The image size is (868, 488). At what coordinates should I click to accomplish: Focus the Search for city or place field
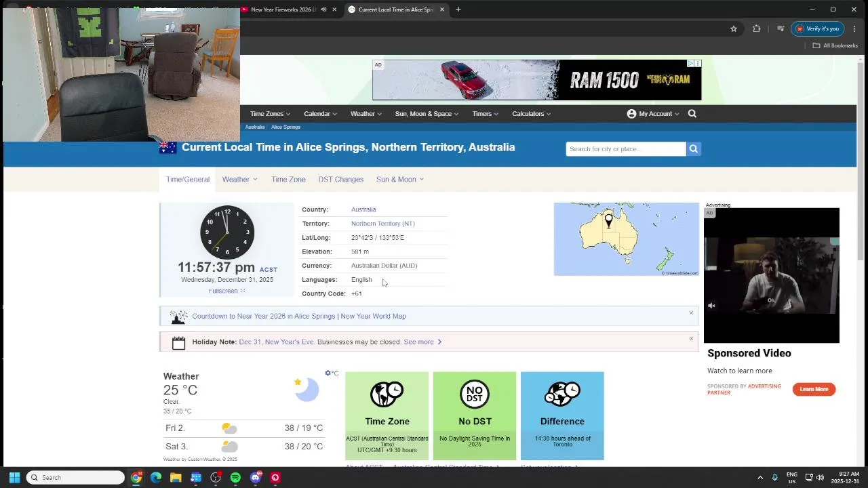tap(626, 149)
